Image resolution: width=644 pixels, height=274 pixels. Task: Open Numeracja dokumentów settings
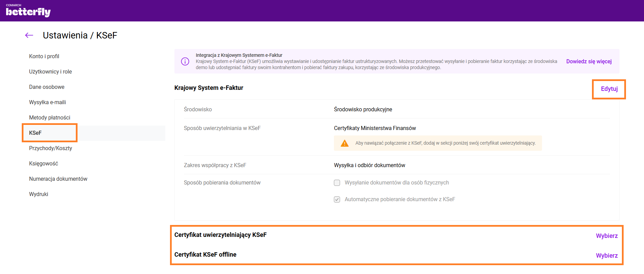58,179
